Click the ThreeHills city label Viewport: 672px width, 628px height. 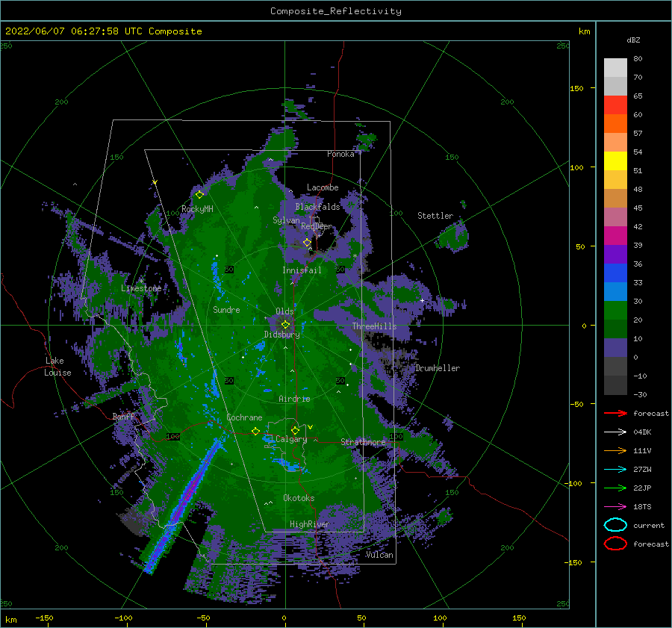(x=375, y=326)
